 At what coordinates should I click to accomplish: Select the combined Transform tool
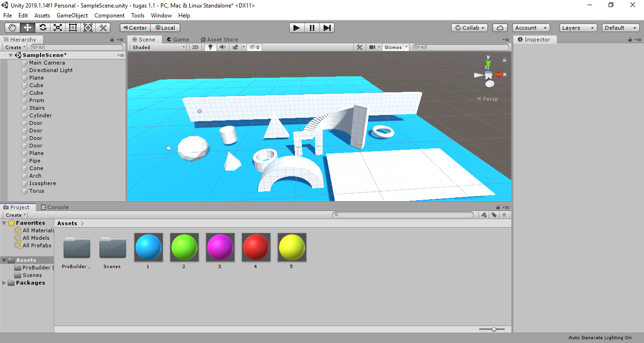tap(88, 27)
